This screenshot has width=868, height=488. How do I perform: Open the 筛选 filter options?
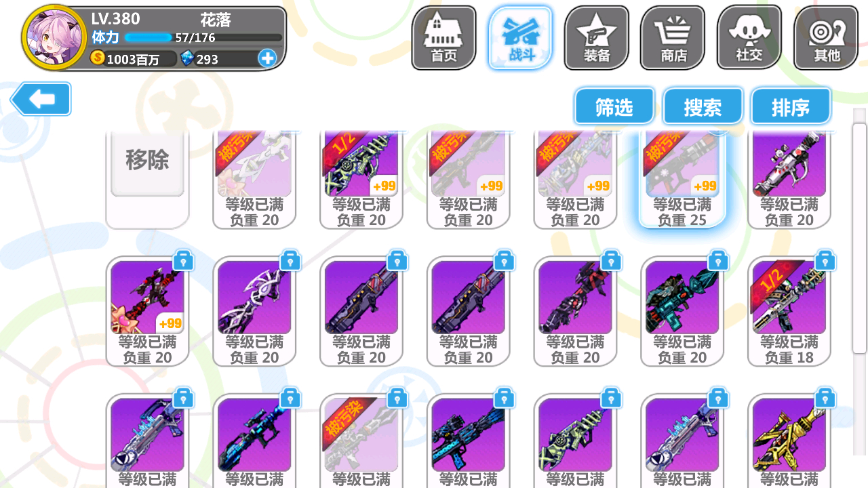[x=614, y=106]
